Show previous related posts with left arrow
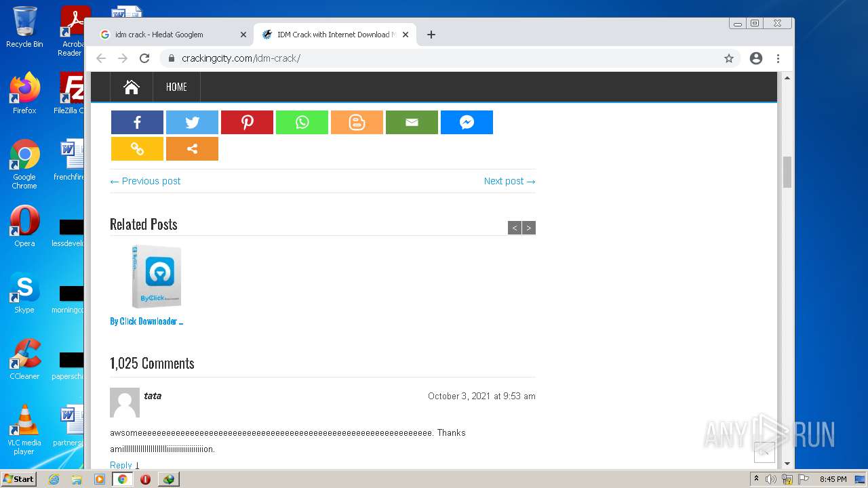The height and width of the screenshot is (488, 868). [515, 228]
